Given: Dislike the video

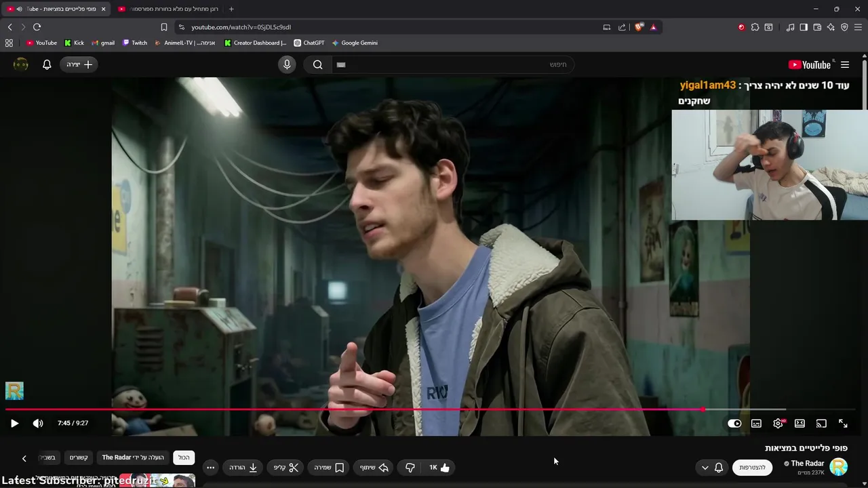Looking at the screenshot, I should pyautogui.click(x=410, y=468).
